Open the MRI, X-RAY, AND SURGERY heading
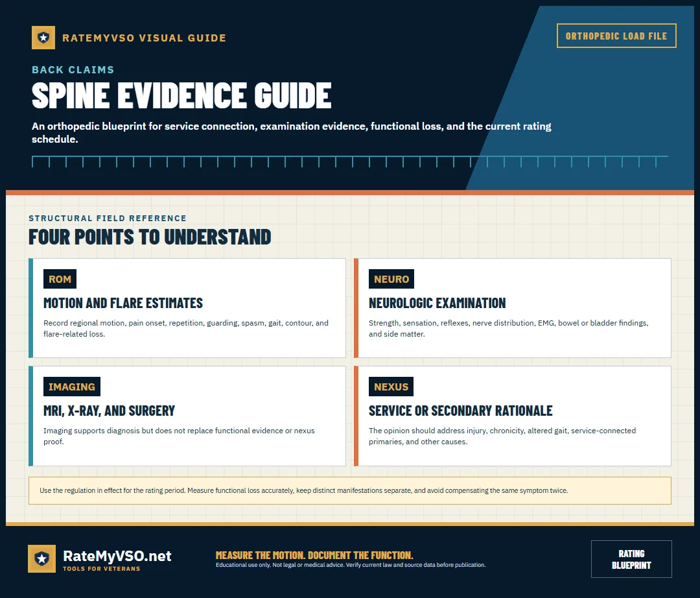700x598 pixels. [x=109, y=411]
